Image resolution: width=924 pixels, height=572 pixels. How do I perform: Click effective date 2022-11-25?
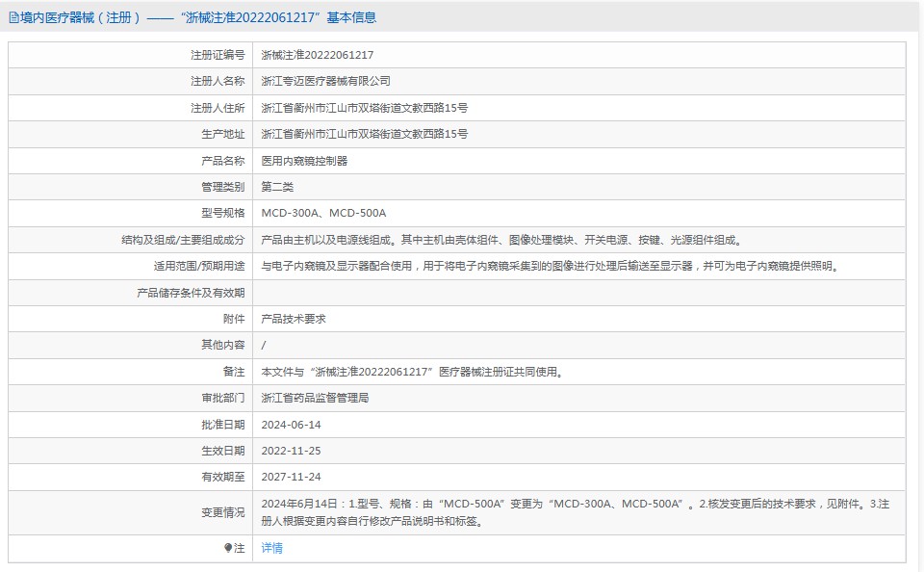tap(291, 451)
